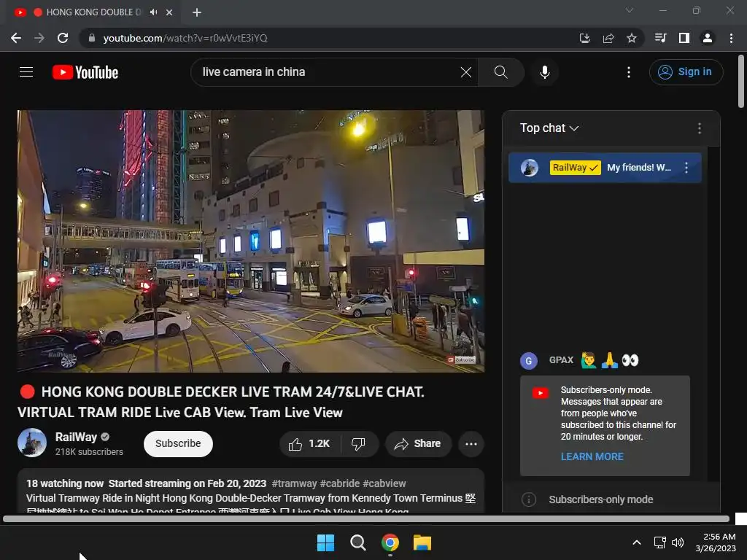Click the horizontal scrollbar
The height and width of the screenshot is (560, 747).
pyautogui.click(x=366, y=518)
